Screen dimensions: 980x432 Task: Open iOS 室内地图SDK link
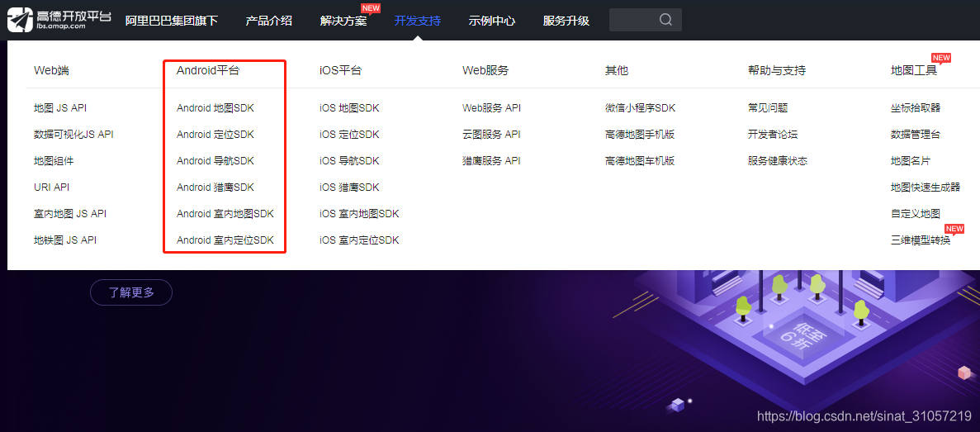359,213
